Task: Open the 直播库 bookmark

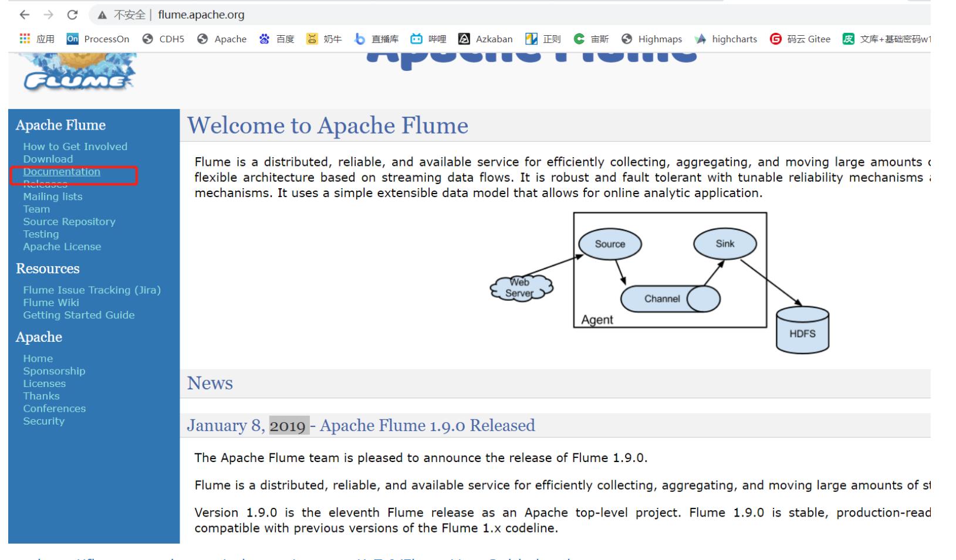Action: pyautogui.click(x=377, y=39)
